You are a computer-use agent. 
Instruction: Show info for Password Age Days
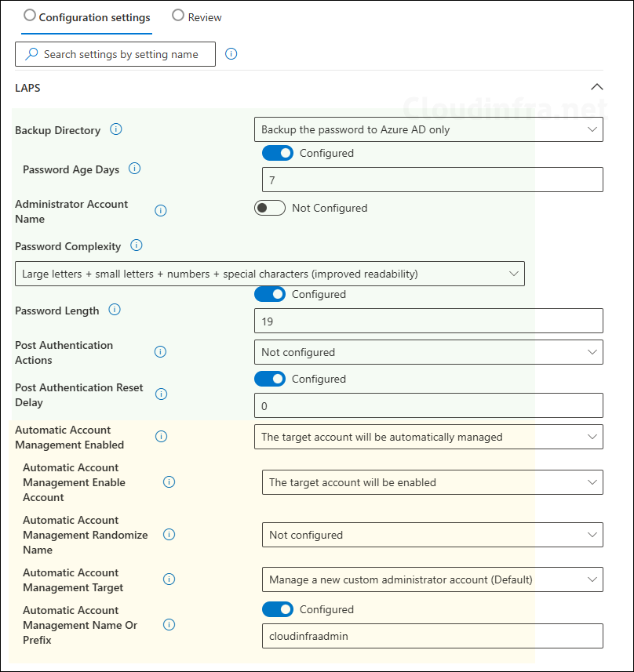click(x=135, y=169)
